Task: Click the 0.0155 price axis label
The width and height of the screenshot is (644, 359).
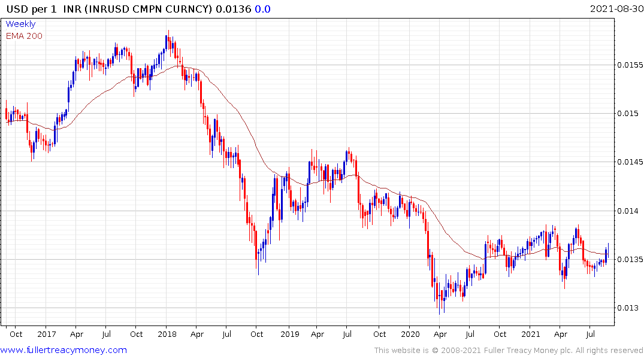Action: click(630, 65)
